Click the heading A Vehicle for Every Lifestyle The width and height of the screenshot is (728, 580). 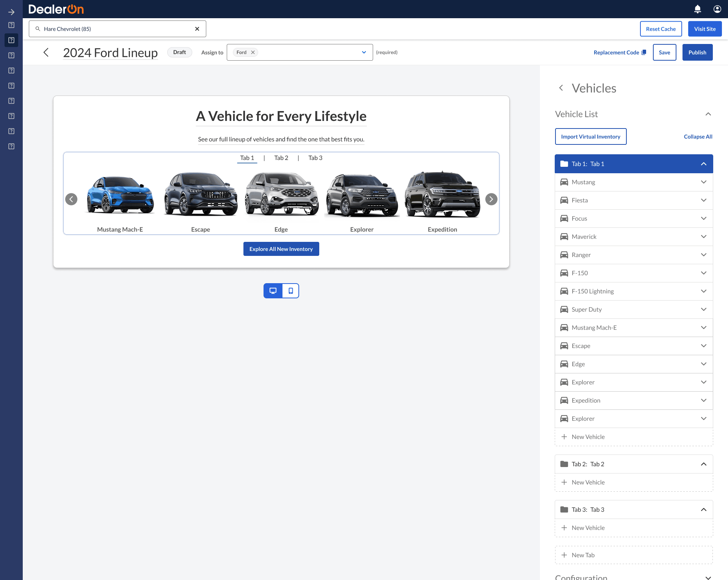pos(281,116)
